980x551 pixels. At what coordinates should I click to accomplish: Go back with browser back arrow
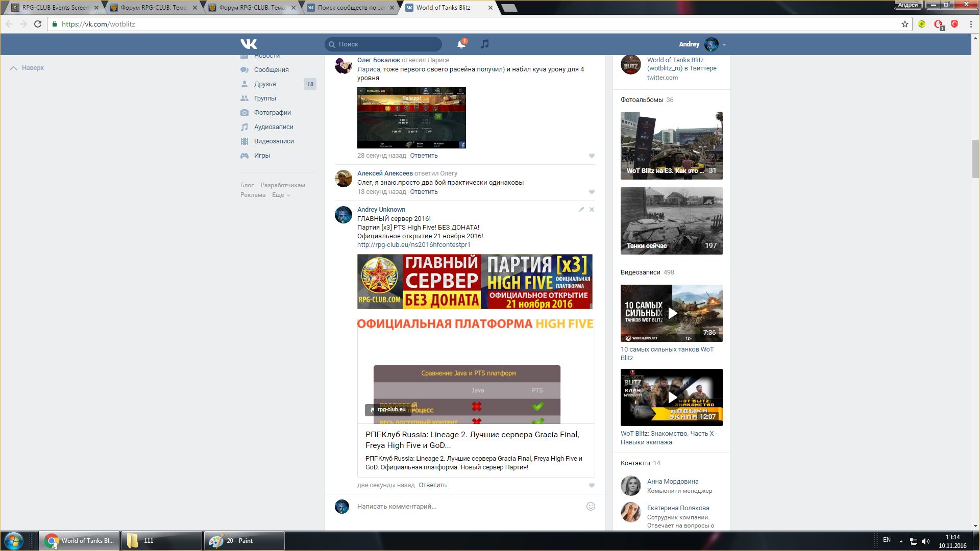(x=9, y=24)
